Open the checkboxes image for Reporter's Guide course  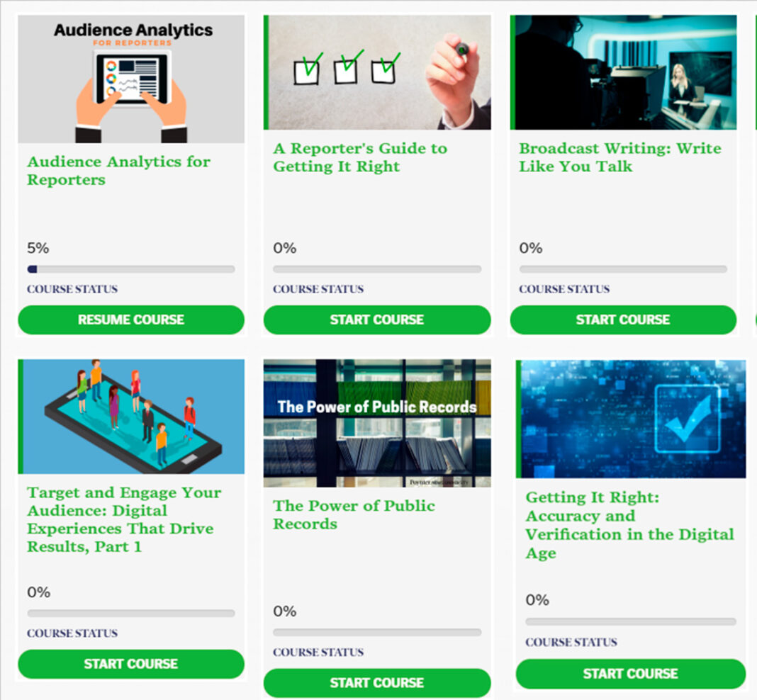pyautogui.click(x=377, y=72)
